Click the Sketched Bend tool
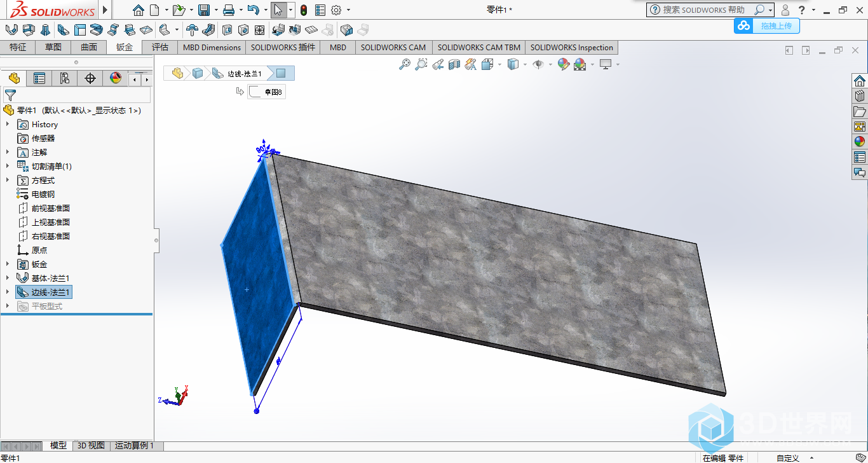 point(130,29)
